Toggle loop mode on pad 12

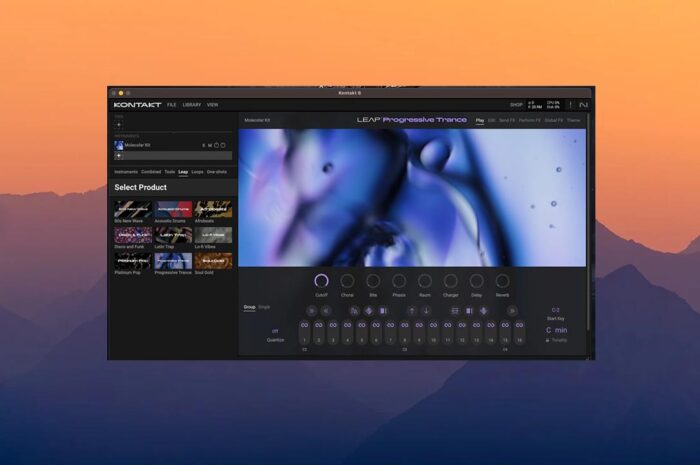[x=462, y=325]
